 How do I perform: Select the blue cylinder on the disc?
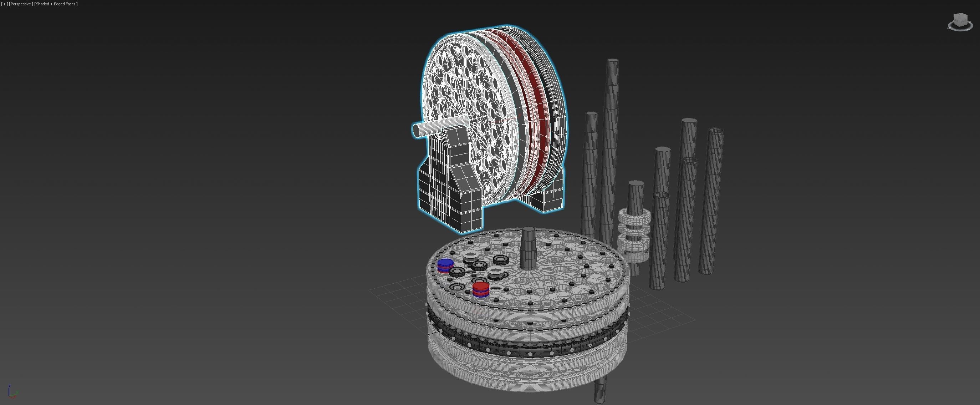[445, 266]
